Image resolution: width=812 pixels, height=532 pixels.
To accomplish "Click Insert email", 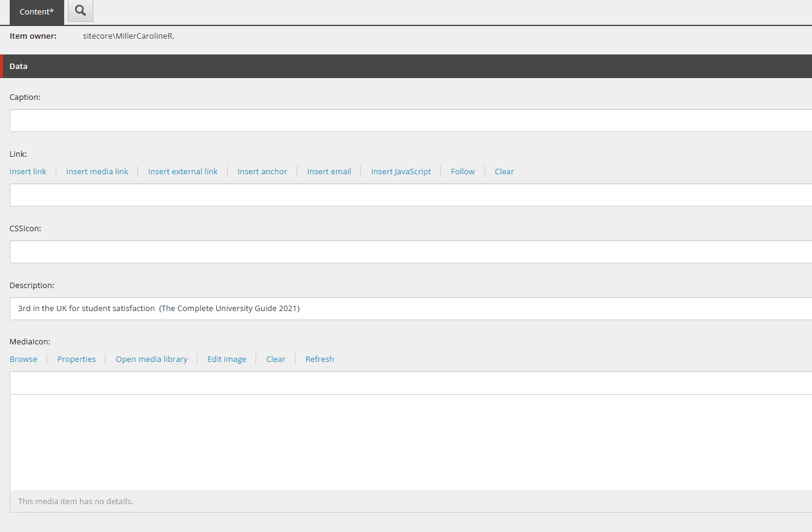I will point(329,171).
